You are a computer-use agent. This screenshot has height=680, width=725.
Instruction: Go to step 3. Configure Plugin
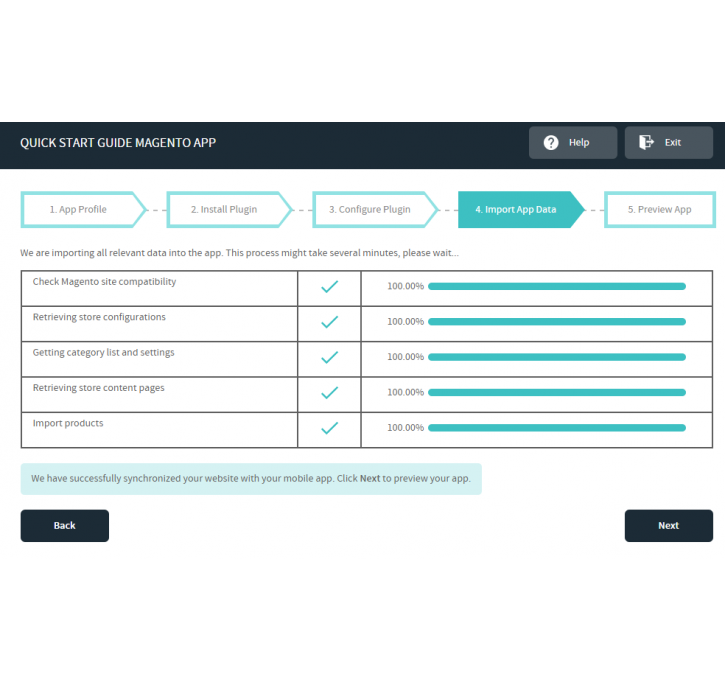pyautogui.click(x=375, y=209)
